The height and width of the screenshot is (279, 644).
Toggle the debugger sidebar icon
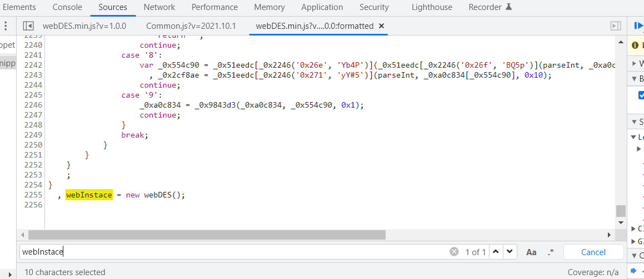click(x=616, y=26)
